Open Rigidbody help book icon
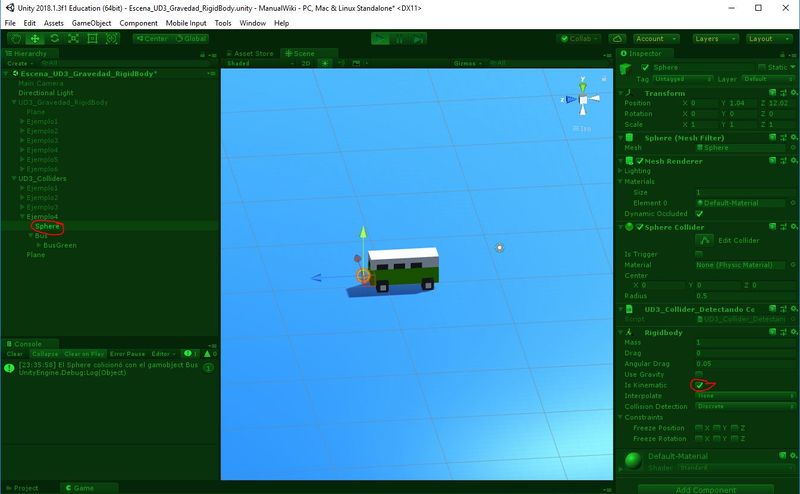 point(772,332)
